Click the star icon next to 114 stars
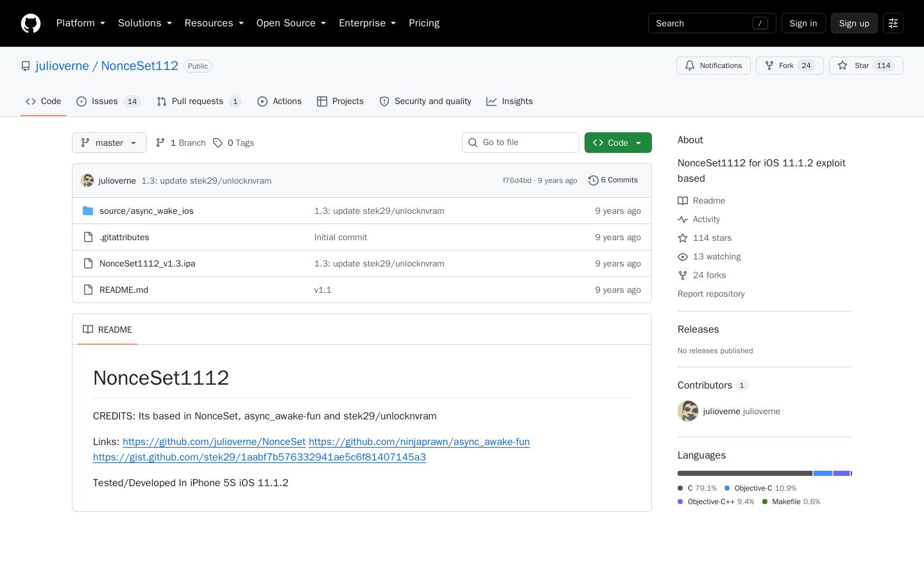 [x=683, y=238]
